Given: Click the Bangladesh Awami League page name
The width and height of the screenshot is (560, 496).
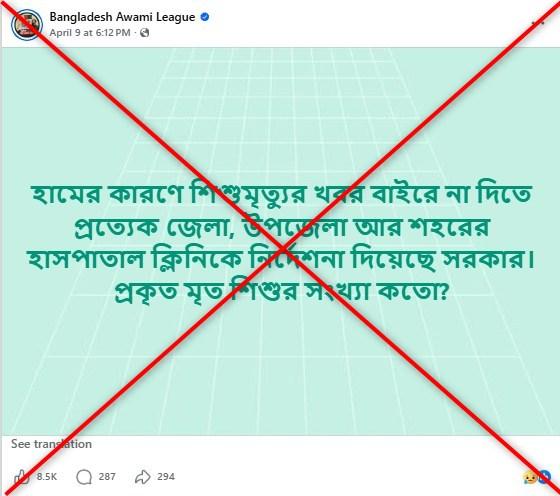Looking at the screenshot, I should pyautogui.click(x=122, y=17).
